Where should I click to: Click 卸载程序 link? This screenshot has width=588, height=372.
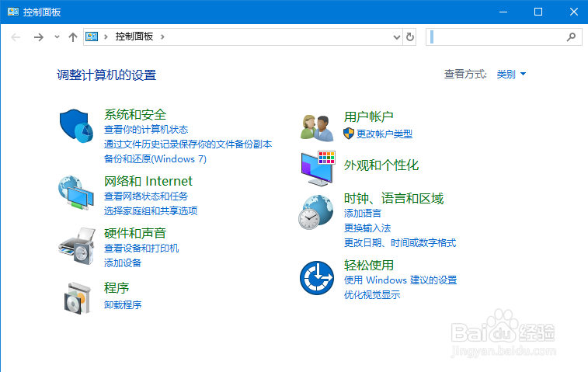pos(123,305)
